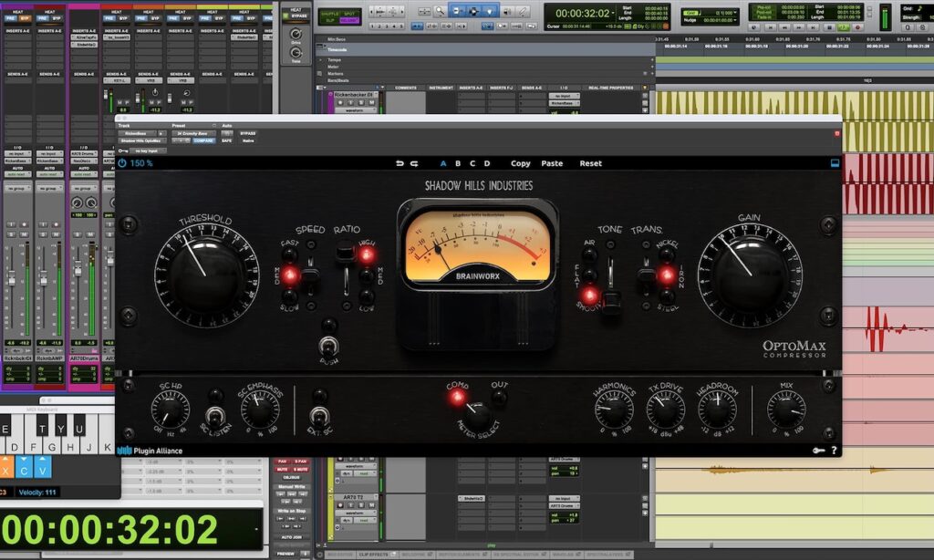Select the Pencil tool in Pro Tools toolbar
This screenshot has height=560, width=934.
coord(523,11)
